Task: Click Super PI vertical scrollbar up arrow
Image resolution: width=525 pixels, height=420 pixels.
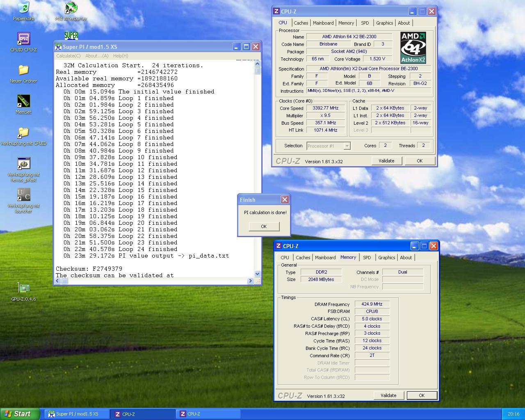Action: pos(257,64)
